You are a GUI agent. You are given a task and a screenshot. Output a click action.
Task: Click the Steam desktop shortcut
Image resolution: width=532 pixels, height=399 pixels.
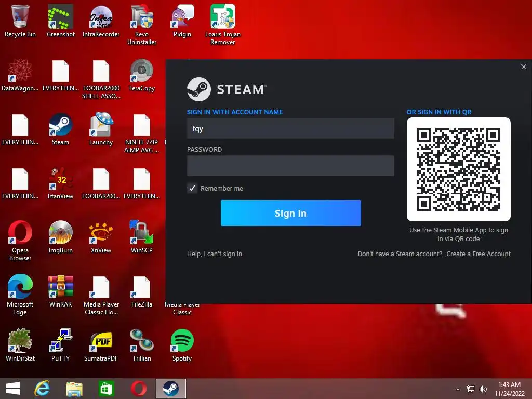coord(60,129)
